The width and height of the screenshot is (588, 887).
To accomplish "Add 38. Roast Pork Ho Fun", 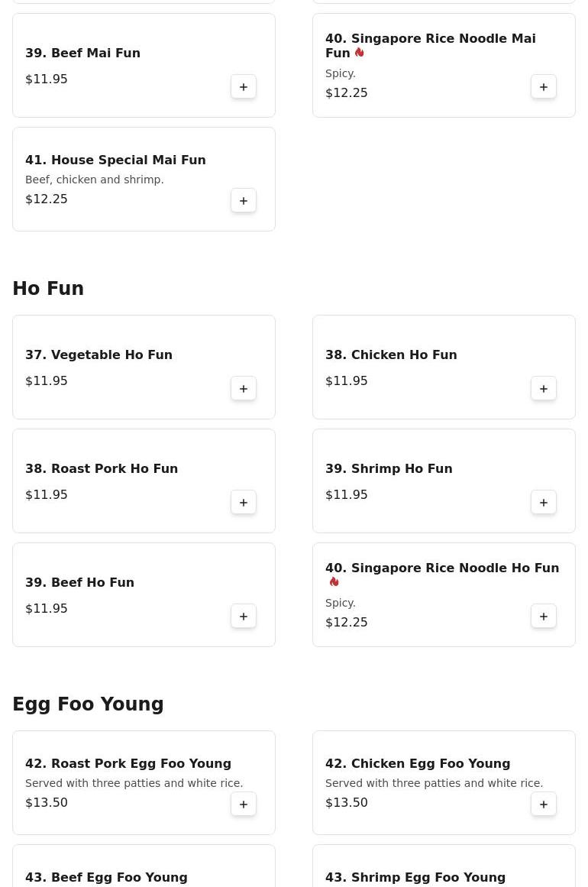I will coord(243,503).
